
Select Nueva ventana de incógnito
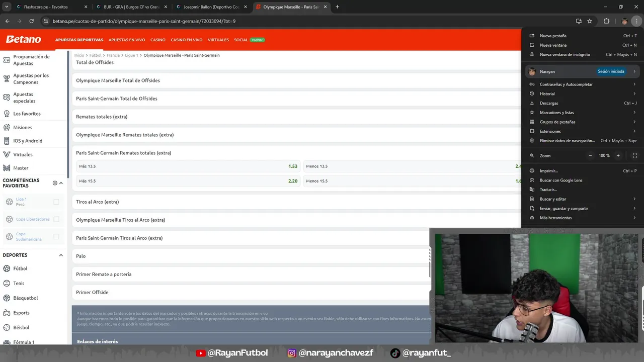click(x=583, y=54)
